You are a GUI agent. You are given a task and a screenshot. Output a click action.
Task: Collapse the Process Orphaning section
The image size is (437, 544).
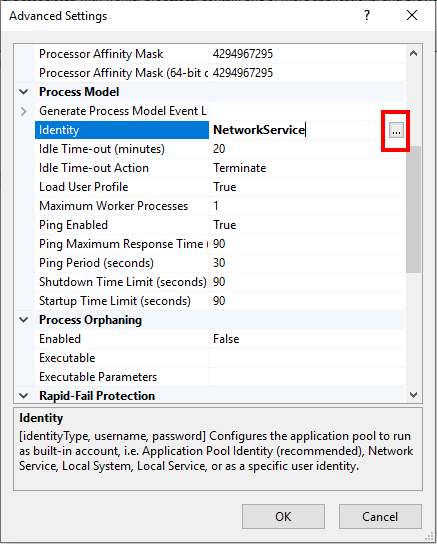[x=24, y=320]
